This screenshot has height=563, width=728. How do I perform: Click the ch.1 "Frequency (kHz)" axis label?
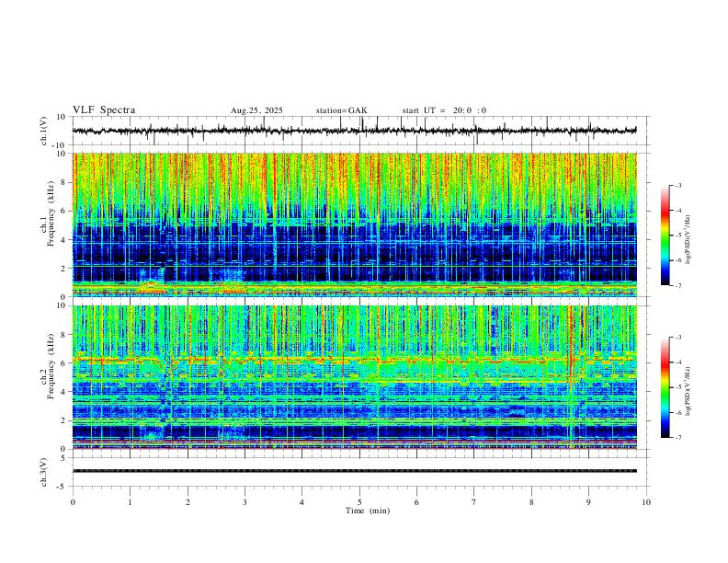(x=51, y=214)
